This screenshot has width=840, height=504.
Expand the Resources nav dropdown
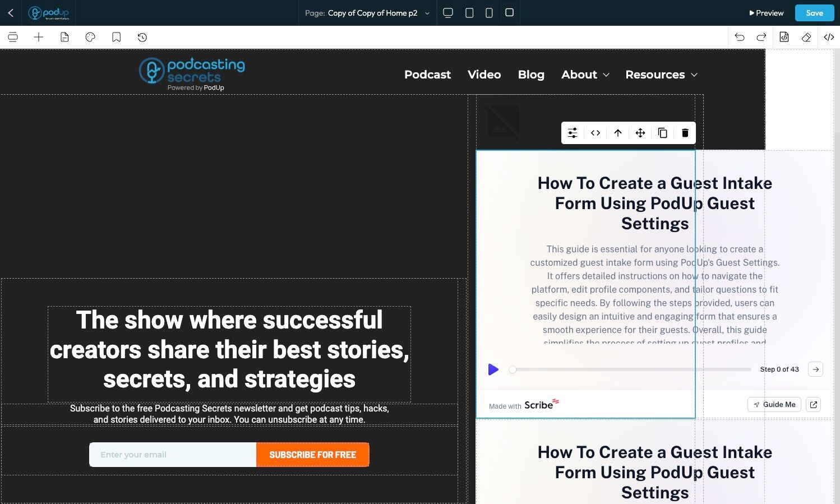pos(661,75)
